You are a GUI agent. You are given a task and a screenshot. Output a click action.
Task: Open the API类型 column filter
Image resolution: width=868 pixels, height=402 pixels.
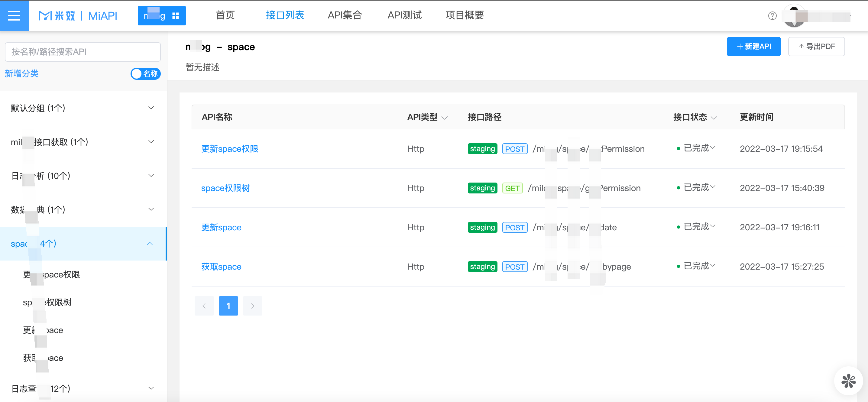click(x=445, y=118)
